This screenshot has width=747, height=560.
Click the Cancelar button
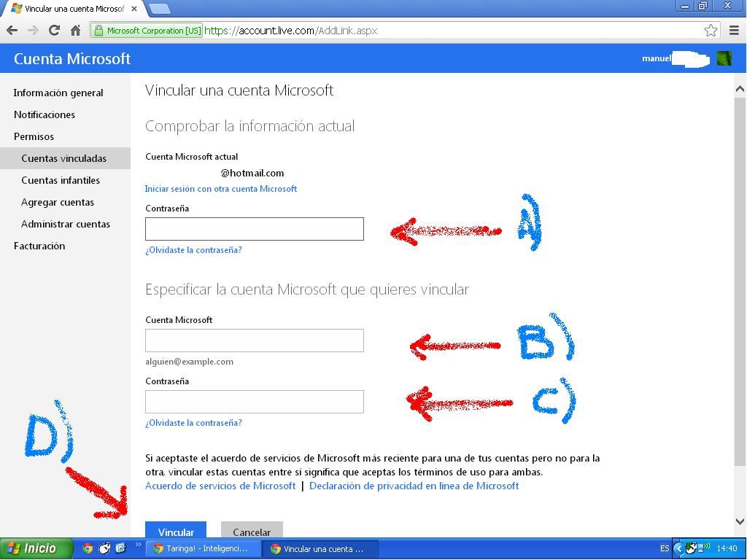252,530
